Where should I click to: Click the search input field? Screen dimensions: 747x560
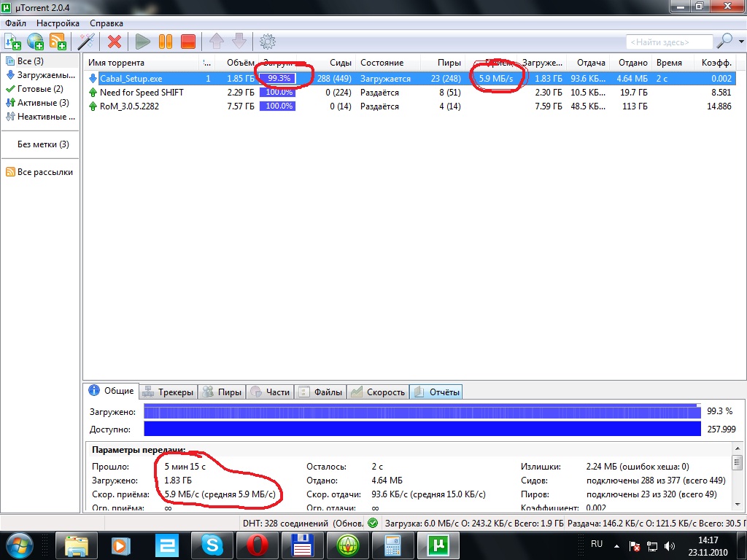click(670, 42)
